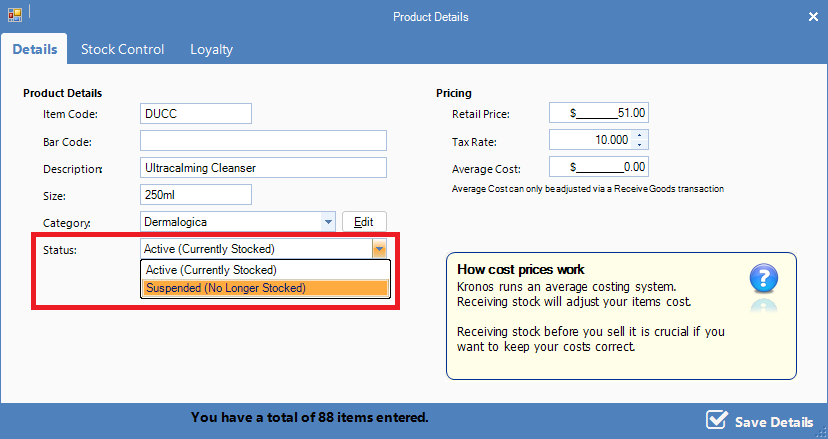
Task: Click the Retail Price field
Action: 598,113
